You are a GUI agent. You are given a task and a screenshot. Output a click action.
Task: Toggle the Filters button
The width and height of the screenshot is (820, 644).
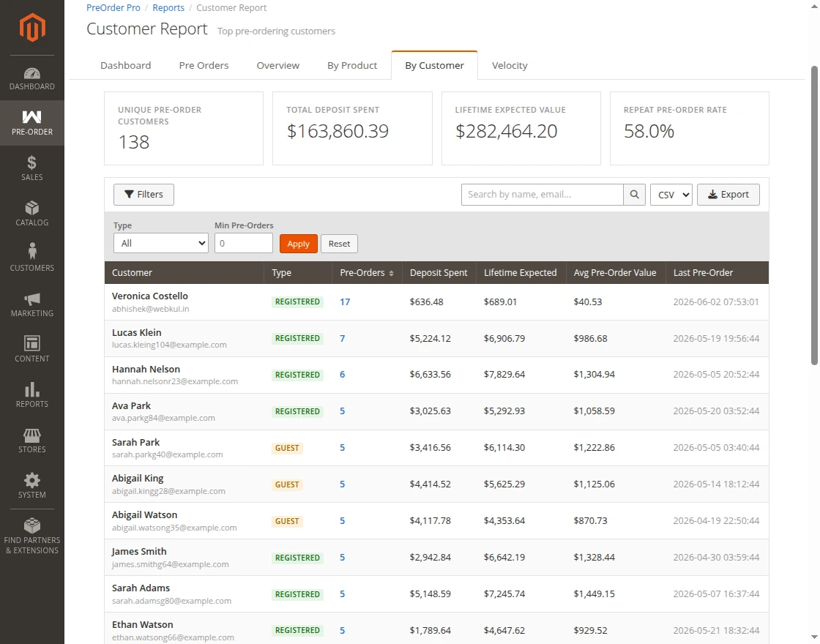coord(143,195)
